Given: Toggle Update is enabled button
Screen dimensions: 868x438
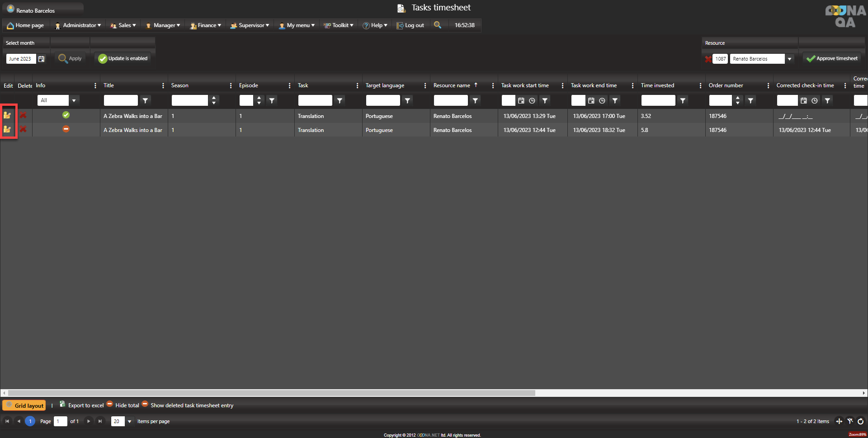Looking at the screenshot, I should [123, 58].
